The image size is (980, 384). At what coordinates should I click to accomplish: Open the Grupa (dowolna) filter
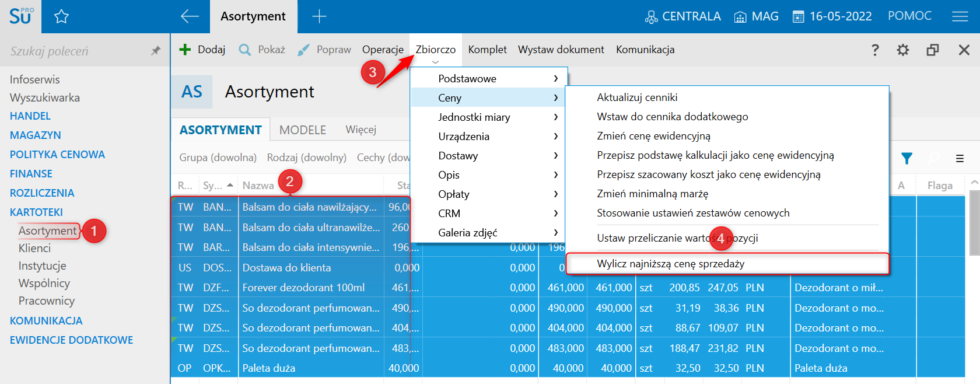pos(218,158)
